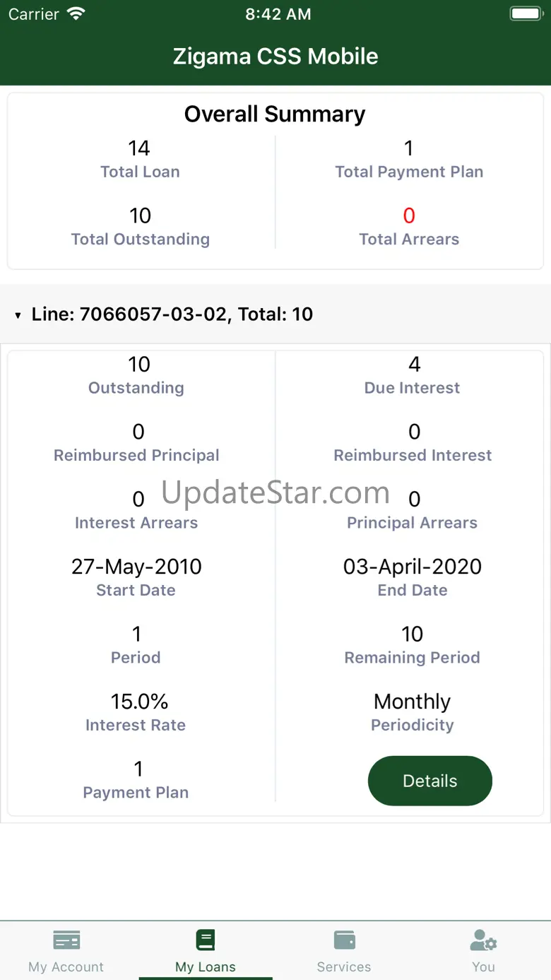This screenshot has width=551, height=980.
Task: Open the loan Details button
Action: [x=429, y=781]
